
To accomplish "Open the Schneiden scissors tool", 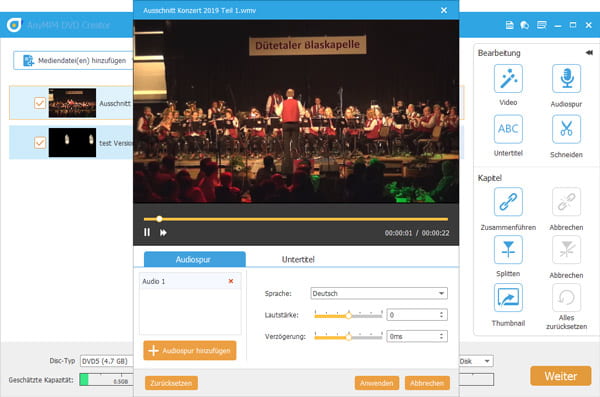I will tap(566, 129).
